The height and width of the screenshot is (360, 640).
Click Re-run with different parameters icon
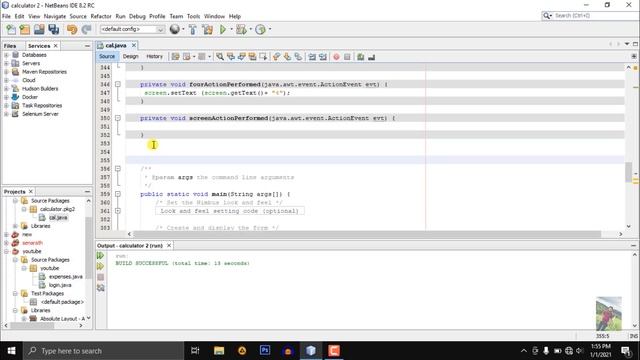100,267
